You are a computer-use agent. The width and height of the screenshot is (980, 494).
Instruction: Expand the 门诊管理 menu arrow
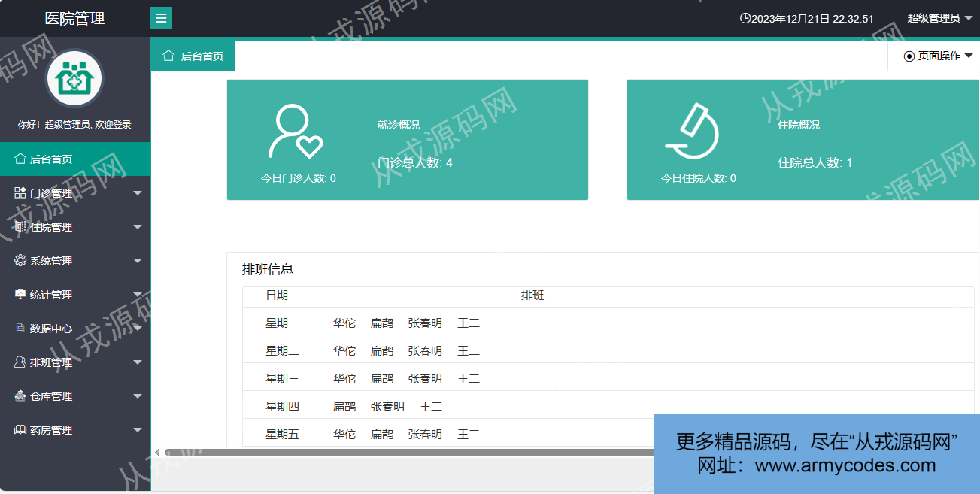(x=137, y=193)
